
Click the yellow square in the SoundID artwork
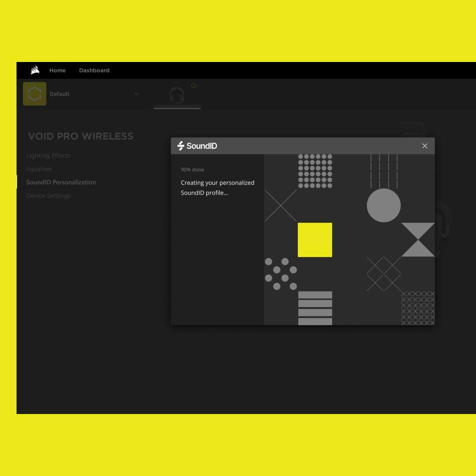pos(315,240)
